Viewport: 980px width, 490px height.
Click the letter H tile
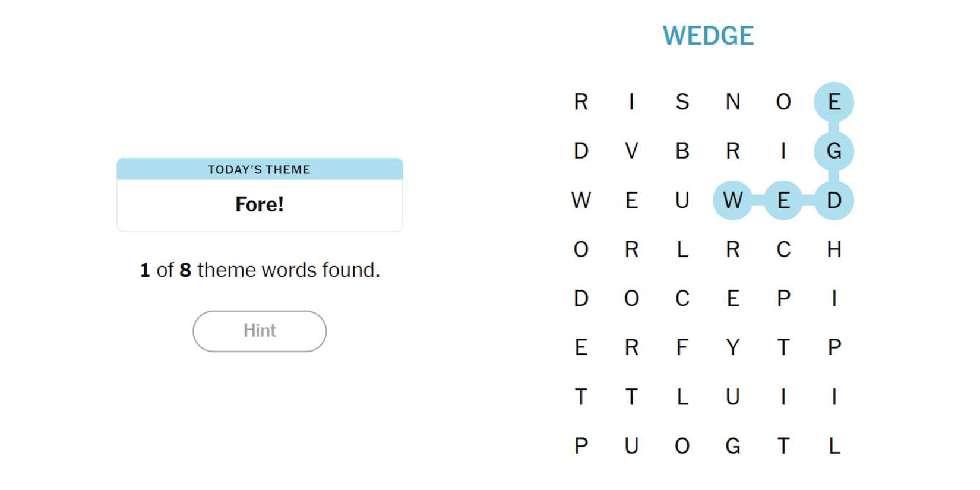834,249
